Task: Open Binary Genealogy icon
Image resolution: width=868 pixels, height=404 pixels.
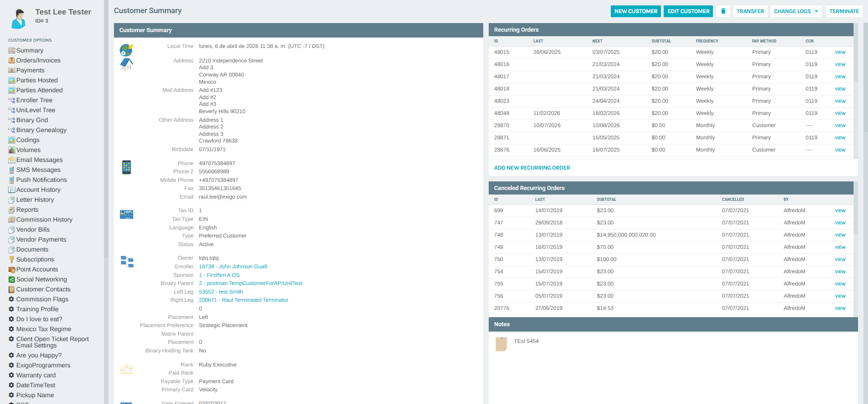Action: coord(12,130)
